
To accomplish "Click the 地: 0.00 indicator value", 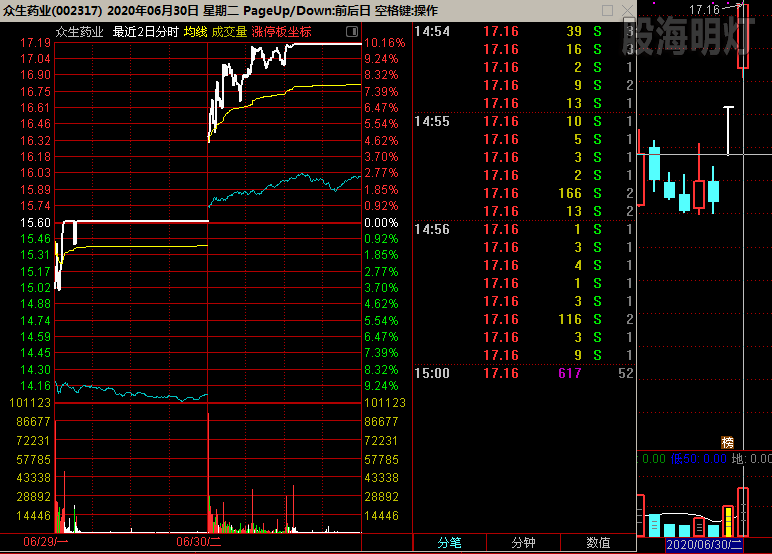I will point(751,459).
